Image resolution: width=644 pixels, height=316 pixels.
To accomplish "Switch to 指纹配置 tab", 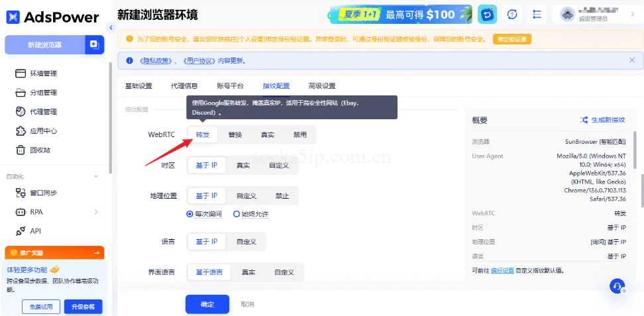I will pyautogui.click(x=276, y=86).
